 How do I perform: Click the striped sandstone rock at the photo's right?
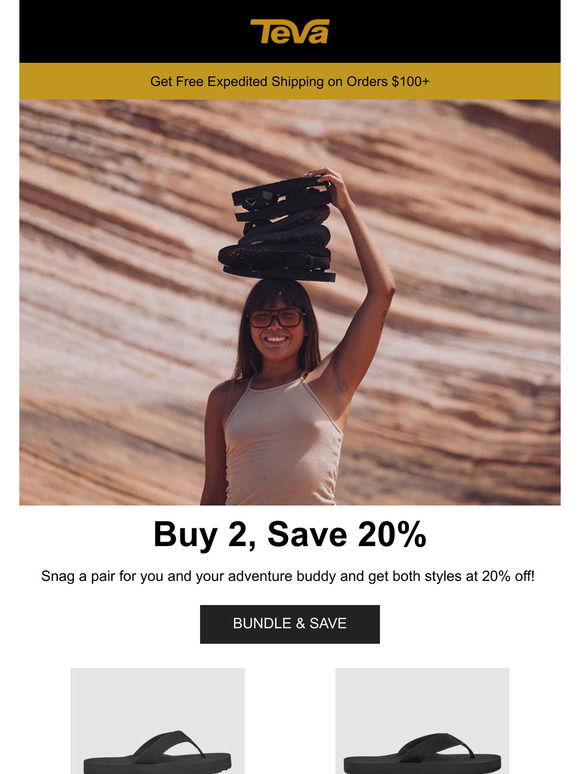[x=469, y=296]
